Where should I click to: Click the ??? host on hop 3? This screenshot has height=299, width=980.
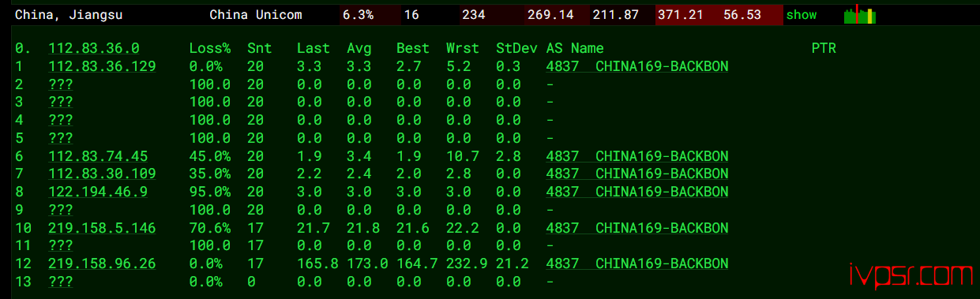(61, 103)
